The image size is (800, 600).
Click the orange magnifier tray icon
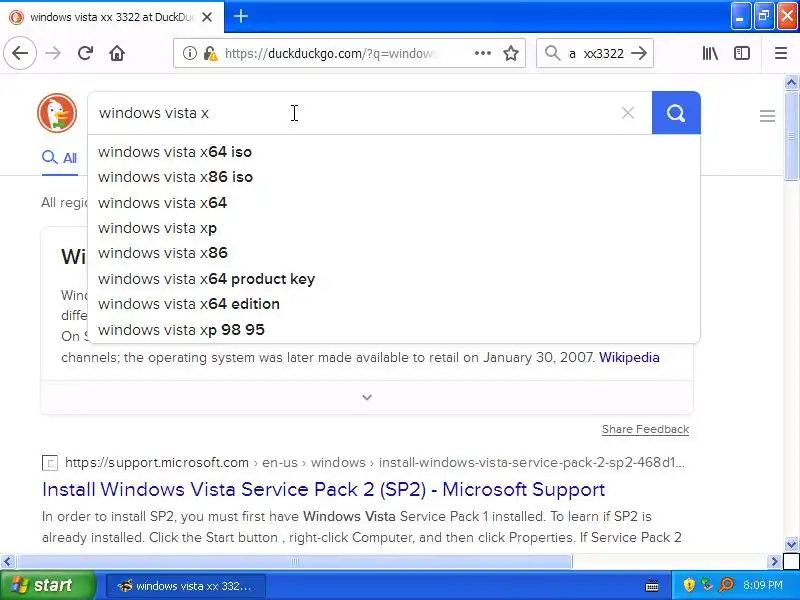[x=726, y=585]
